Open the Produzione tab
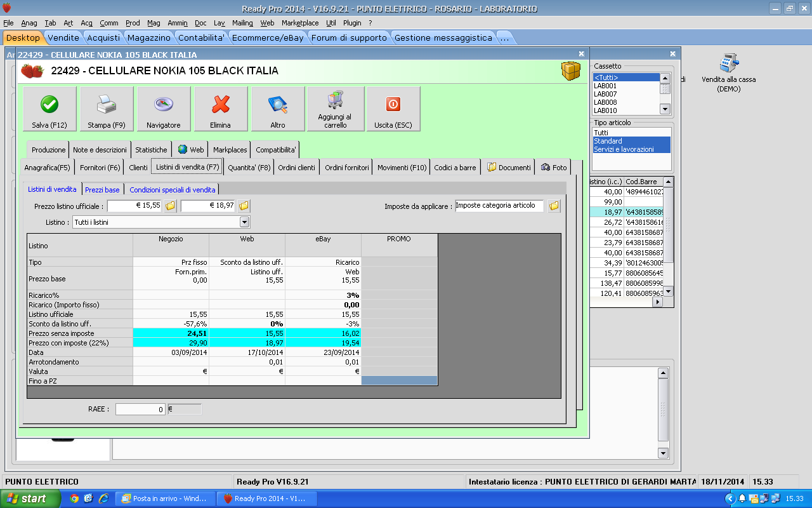Viewport: 812px width, 508px height. click(x=48, y=150)
